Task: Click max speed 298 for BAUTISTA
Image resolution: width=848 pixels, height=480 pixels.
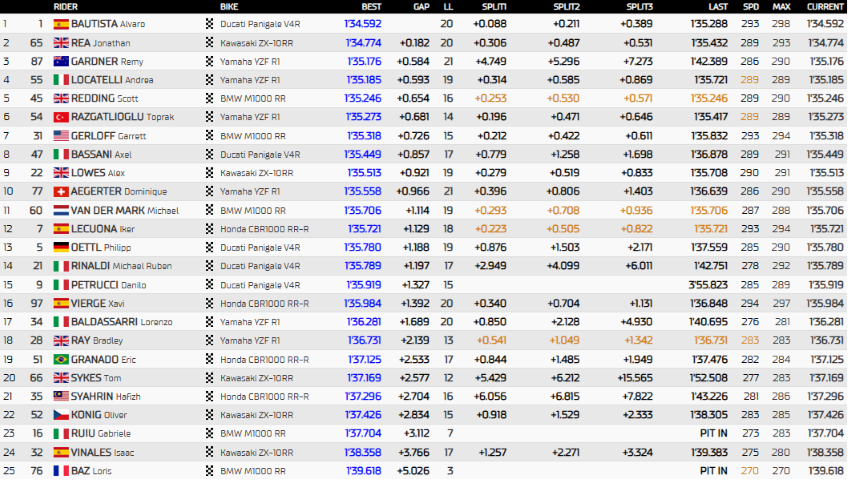Action: (x=781, y=24)
